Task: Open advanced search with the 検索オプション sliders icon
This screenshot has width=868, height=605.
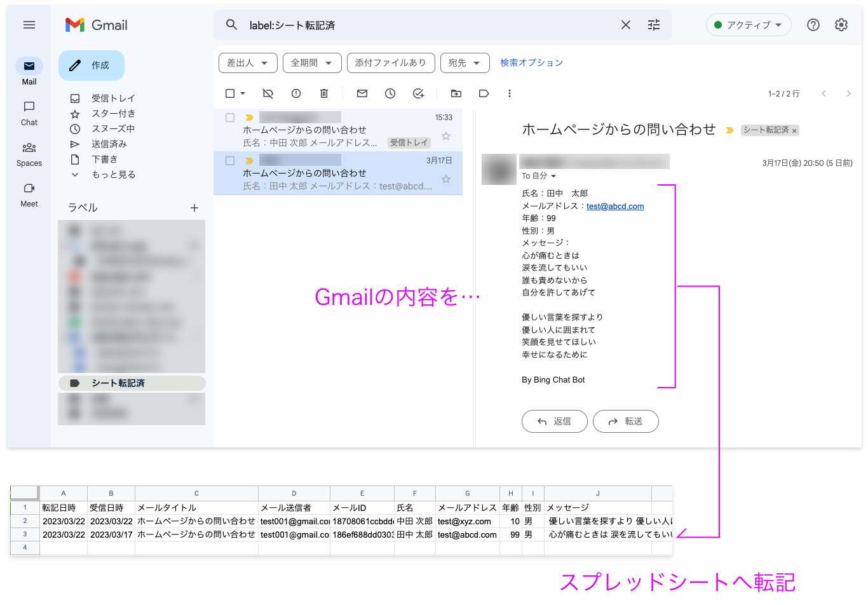Action: click(653, 25)
